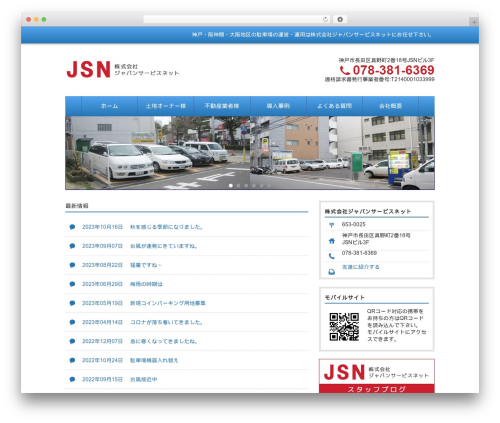Open the 不動産業者様 menu item
The width and height of the screenshot is (500, 423).
222,106
